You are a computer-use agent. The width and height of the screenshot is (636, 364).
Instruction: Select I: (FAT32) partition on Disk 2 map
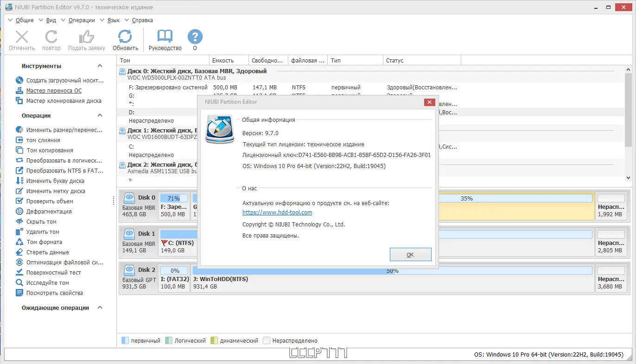[x=174, y=279]
